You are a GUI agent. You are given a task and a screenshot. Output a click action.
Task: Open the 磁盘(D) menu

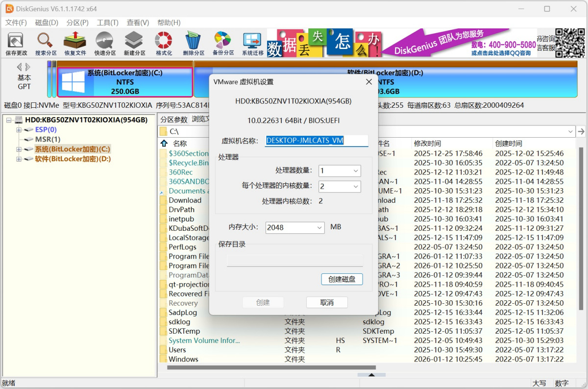47,23
